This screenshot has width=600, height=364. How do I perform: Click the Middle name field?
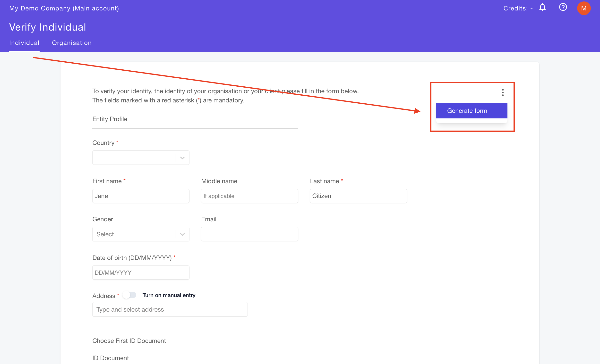click(x=249, y=196)
